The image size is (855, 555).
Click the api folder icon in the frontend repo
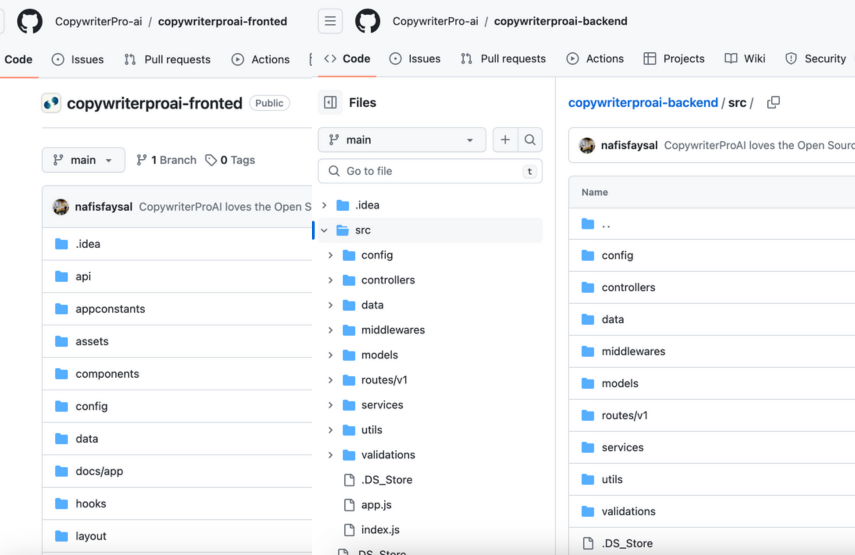pos(62,276)
